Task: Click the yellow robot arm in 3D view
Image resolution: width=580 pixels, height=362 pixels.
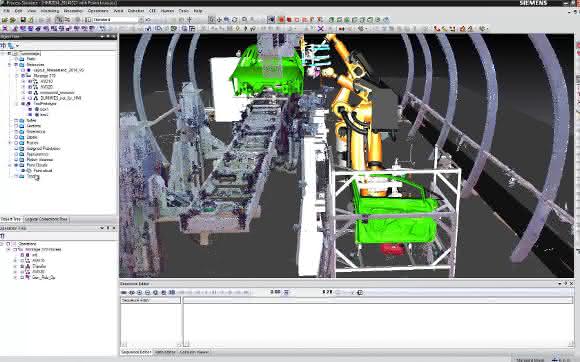Action: coord(355,107)
